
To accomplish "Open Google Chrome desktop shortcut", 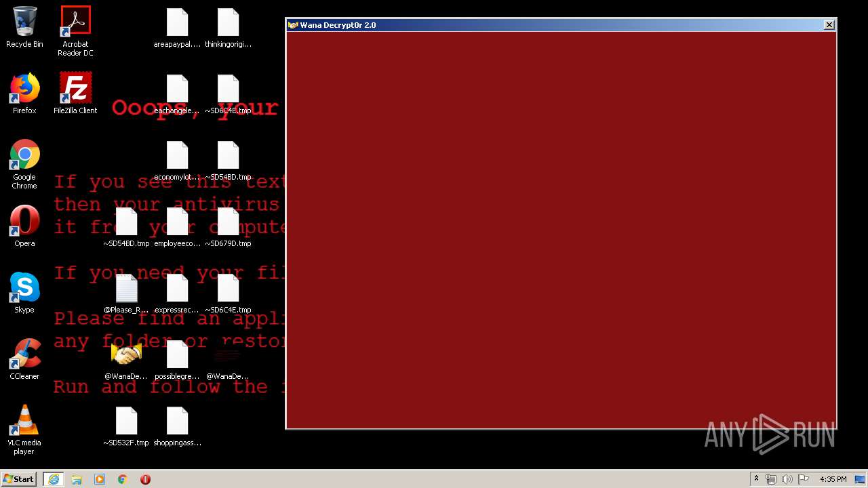I will (24, 164).
